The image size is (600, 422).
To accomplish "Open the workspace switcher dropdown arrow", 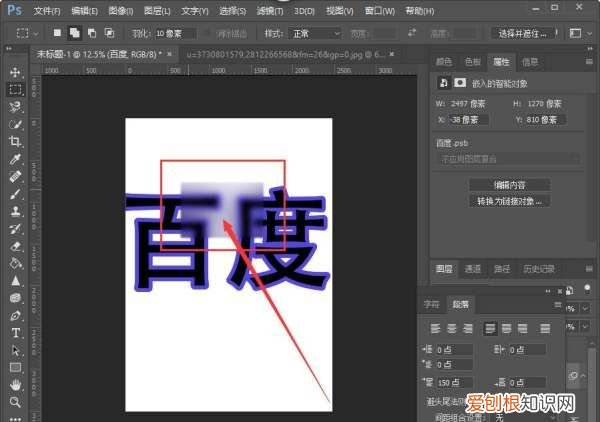I will 589,34.
